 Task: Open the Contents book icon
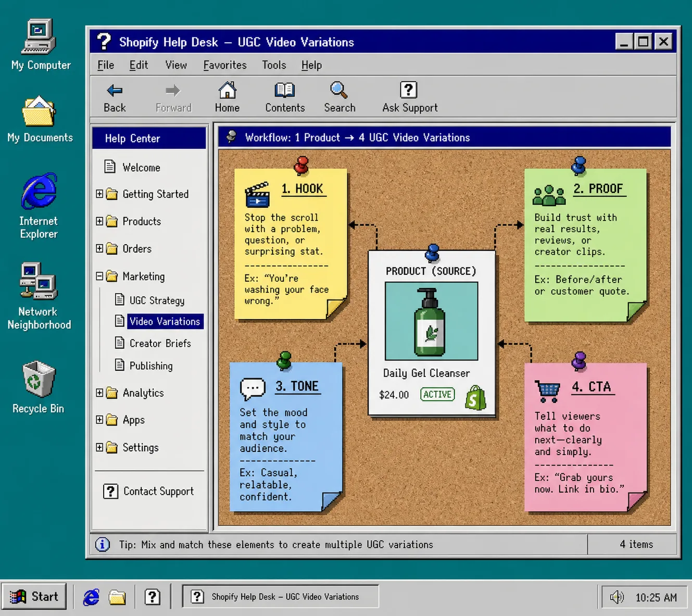click(x=285, y=97)
